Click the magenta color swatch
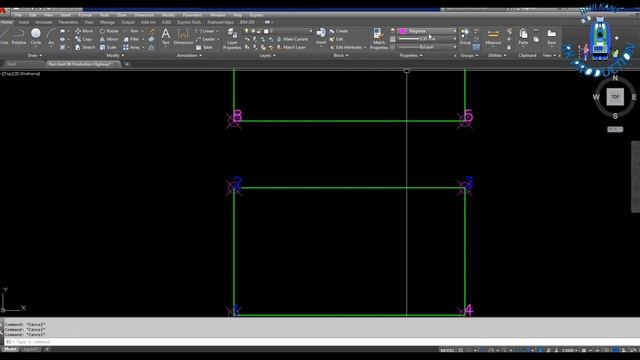640x360 pixels. (403, 31)
